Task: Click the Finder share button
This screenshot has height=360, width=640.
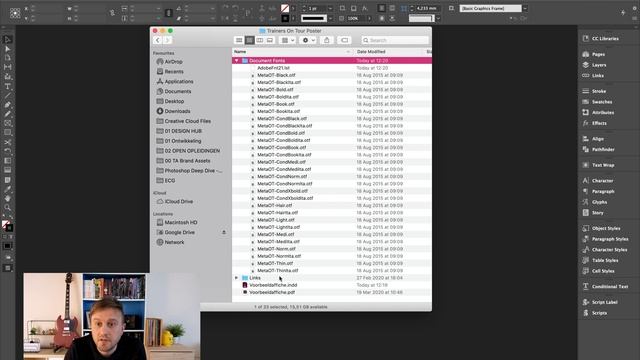Action: coord(327,40)
